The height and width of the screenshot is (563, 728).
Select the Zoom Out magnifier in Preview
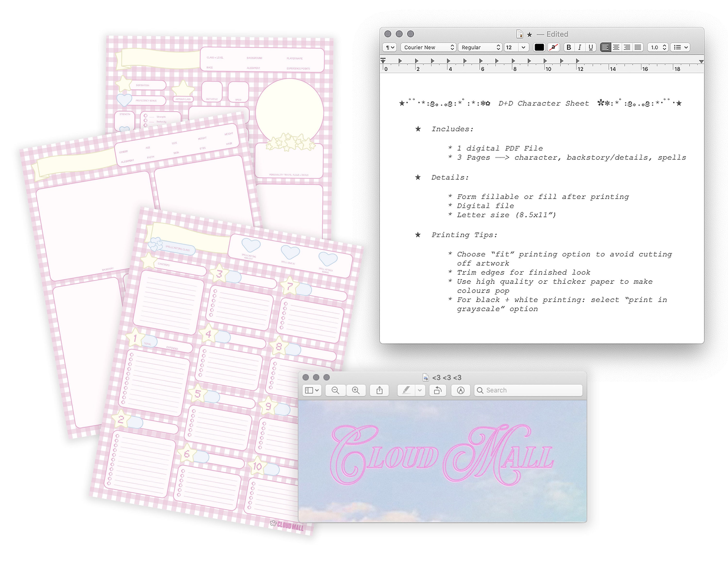point(335,390)
